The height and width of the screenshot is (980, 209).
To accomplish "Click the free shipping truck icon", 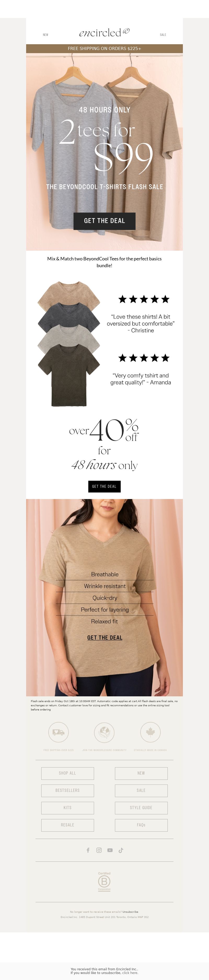I will [x=59, y=732].
